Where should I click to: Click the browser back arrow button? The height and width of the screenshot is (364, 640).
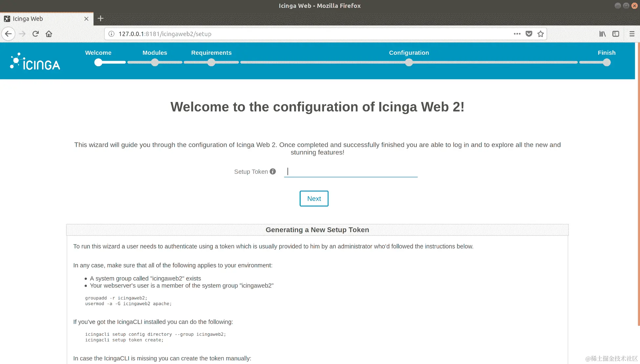(x=9, y=34)
